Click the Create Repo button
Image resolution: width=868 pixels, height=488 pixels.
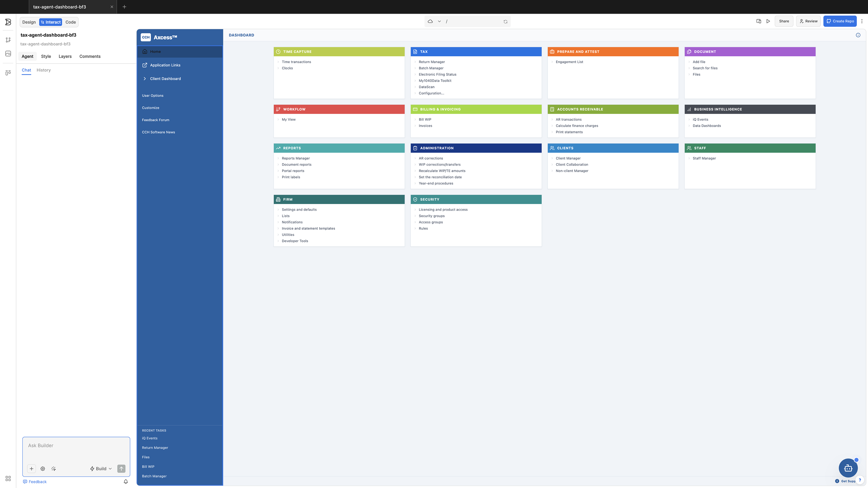[840, 21]
